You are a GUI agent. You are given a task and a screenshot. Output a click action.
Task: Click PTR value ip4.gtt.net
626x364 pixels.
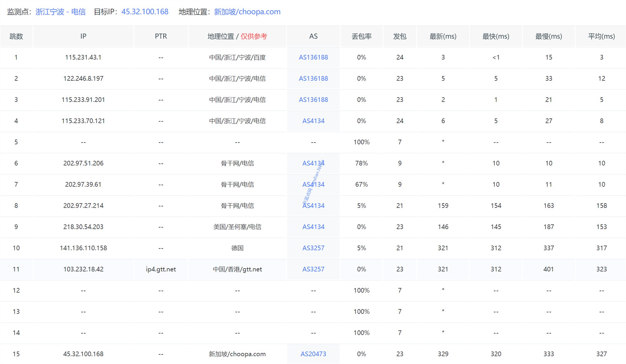161,269
